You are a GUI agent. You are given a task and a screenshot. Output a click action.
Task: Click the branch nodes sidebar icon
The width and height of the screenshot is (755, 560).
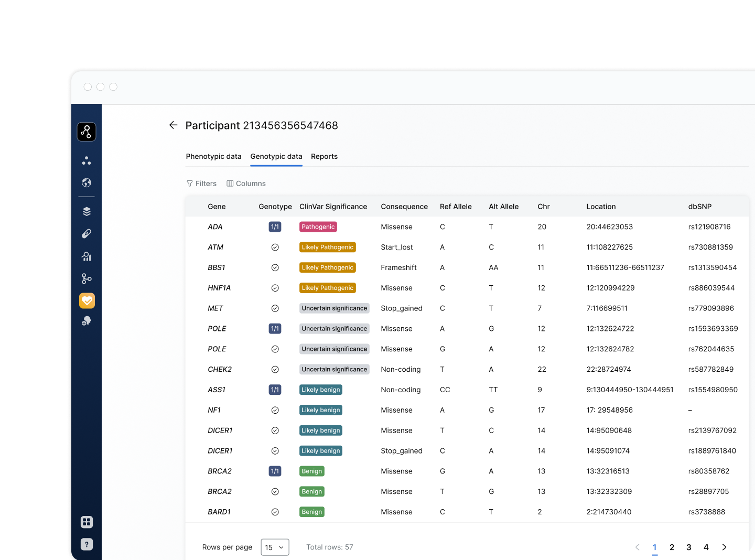pos(87,278)
